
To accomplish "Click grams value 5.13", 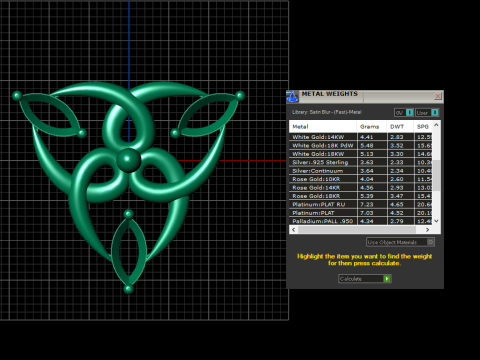I will 367,154.
